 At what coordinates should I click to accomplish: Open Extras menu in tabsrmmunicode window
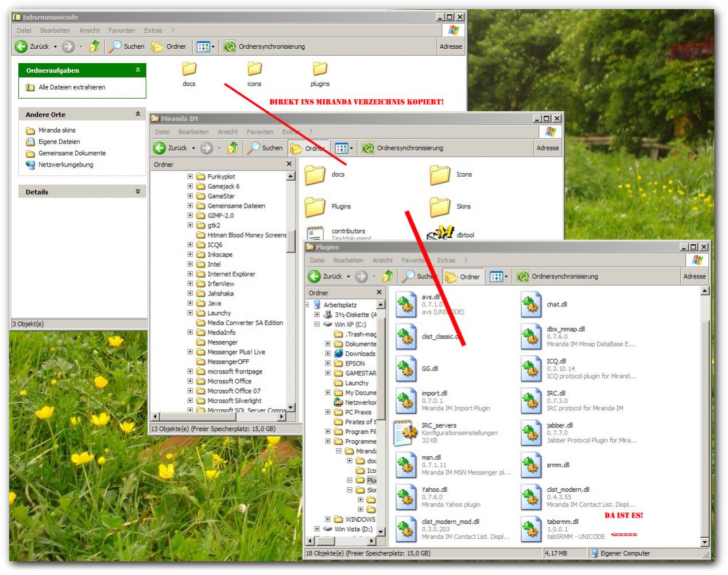click(153, 30)
